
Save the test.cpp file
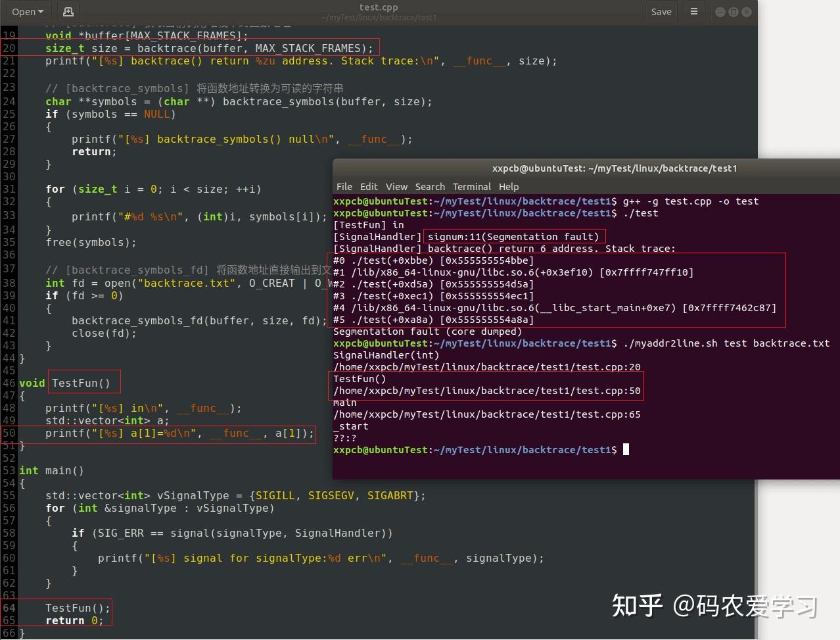point(661,11)
